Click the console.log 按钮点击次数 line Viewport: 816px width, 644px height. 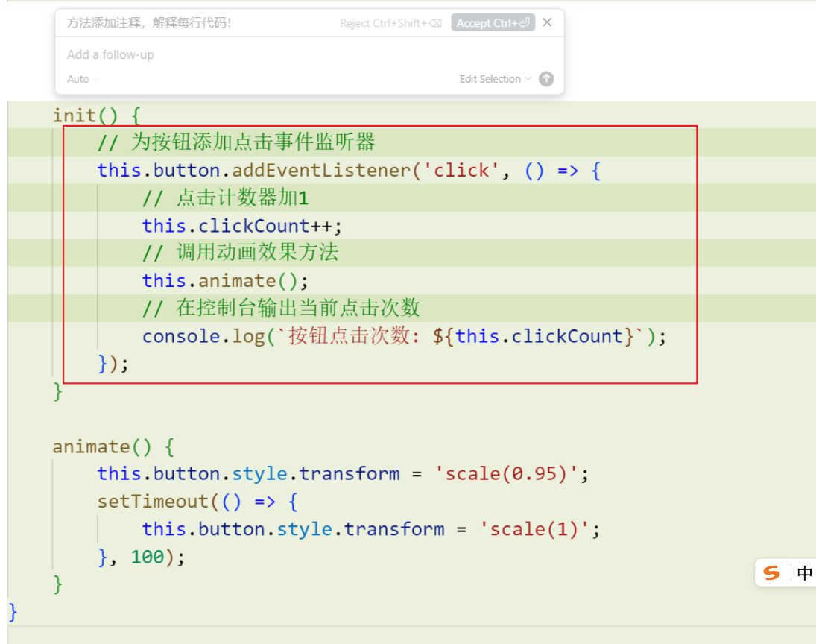pyautogui.click(x=405, y=336)
